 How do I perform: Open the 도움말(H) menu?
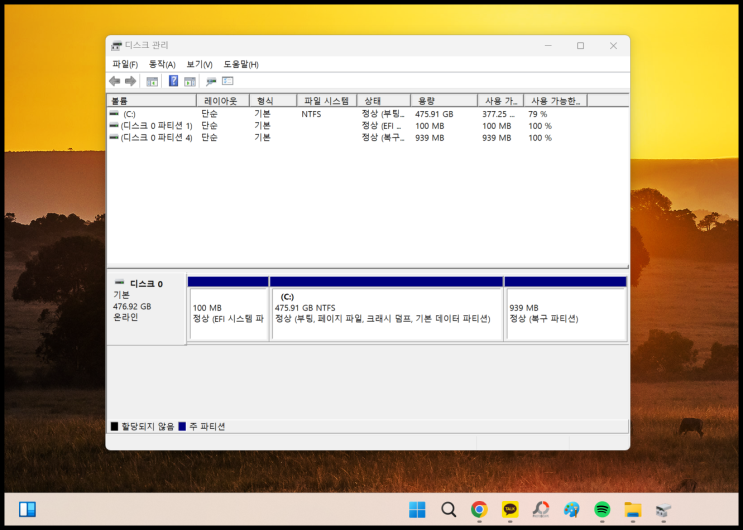coord(241,64)
